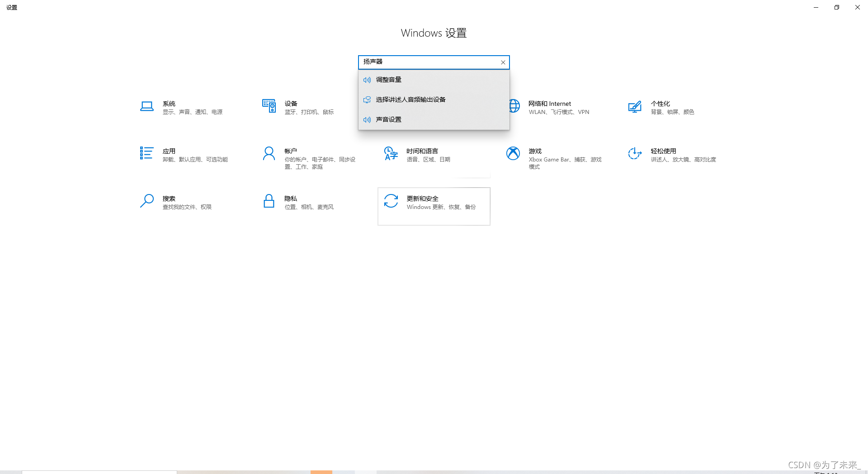Open the 应用 settings label
This screenshot has width=868, height=474.
tap(169, 151)
